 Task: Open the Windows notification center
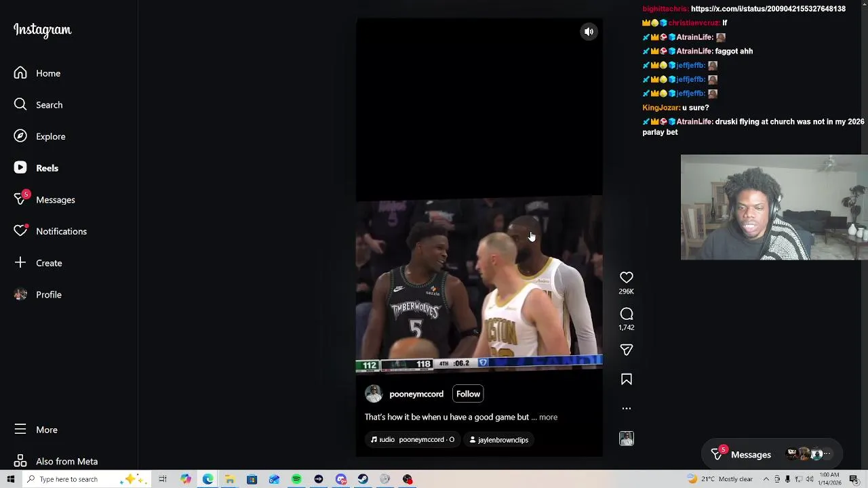[854, 479]
